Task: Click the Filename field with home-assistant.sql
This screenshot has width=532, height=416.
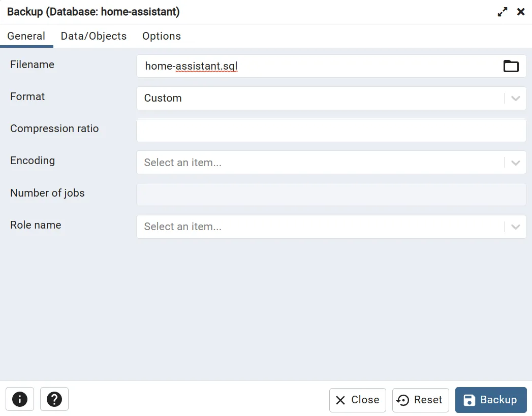Action: (x=315, y=67)
